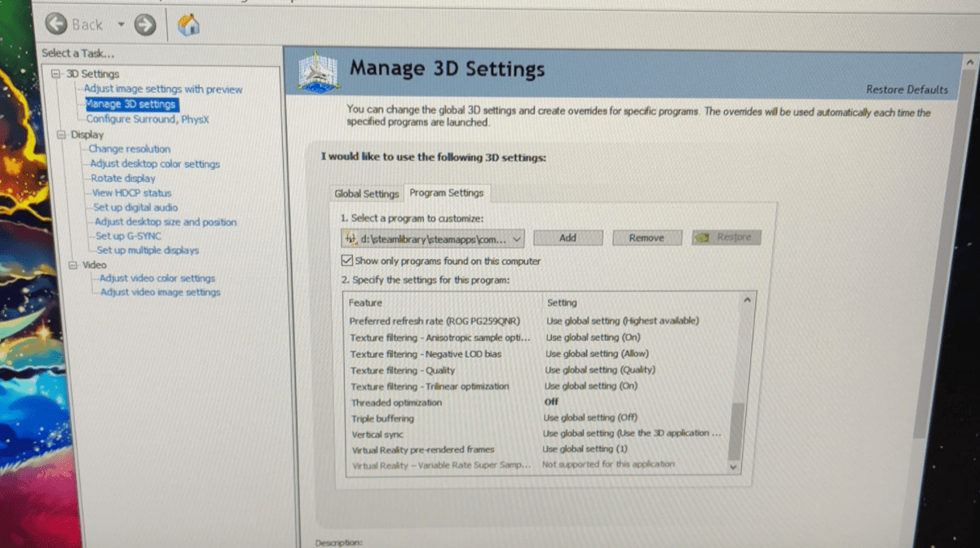Open Adjust video image settings
980x548 pixels.
(161, 293)
